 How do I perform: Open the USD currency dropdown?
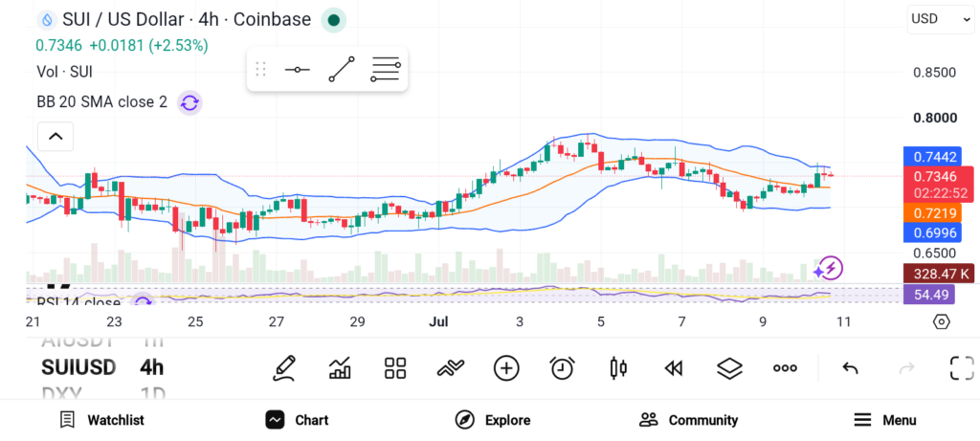[x=941, y=19]
